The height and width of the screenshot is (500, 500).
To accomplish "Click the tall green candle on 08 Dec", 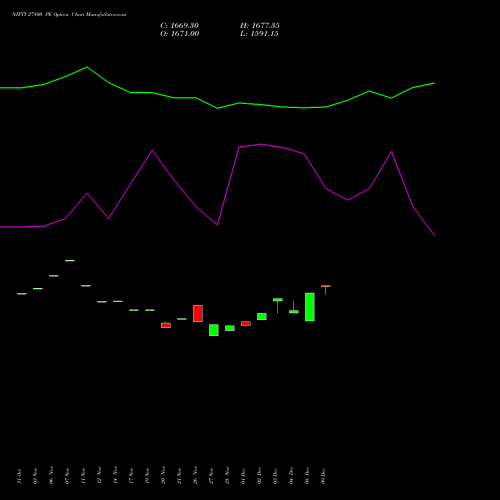I will point(310,307).
